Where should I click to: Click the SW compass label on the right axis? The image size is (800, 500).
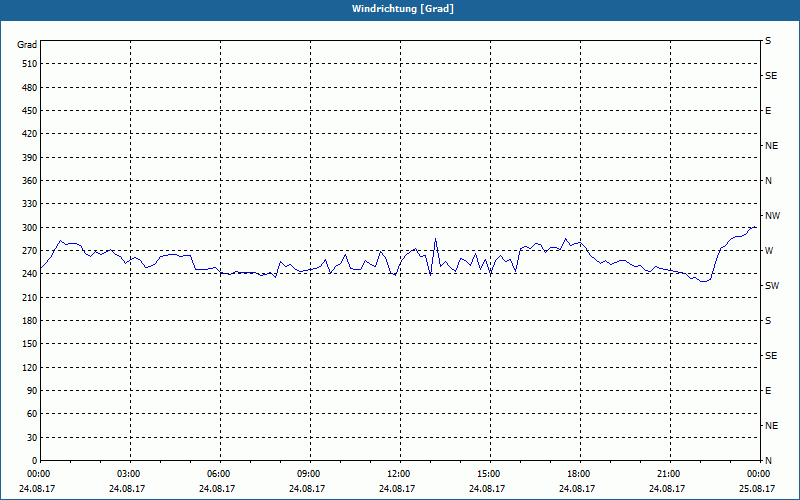[772, 286]
